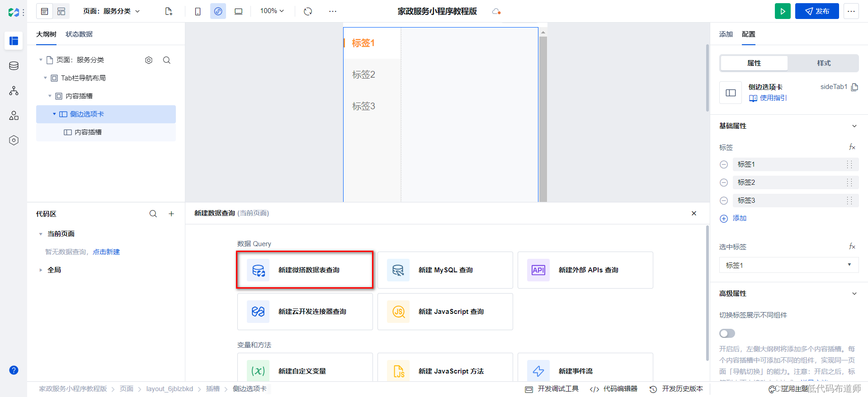Select 标签2 in the side tab preview

pyautogui.click(x=372, y=75)
